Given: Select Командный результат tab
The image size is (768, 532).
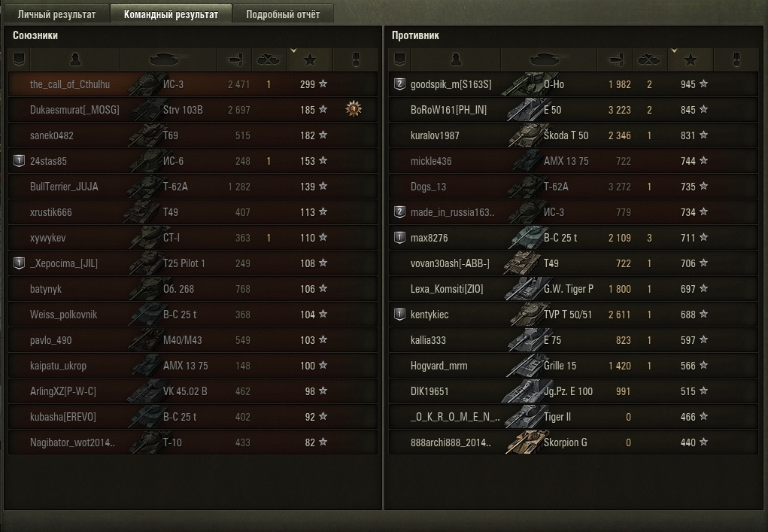Looking at the screenshot, I should click(x=171, y=14).
